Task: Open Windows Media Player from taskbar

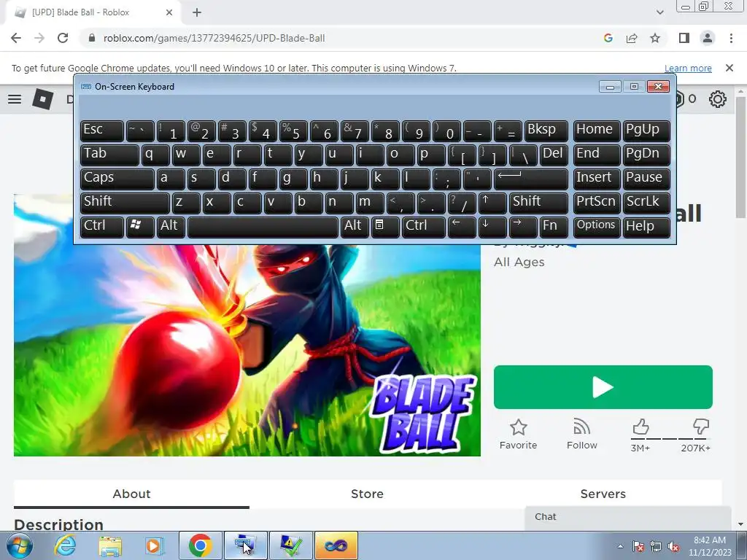Action: coord(154,545)
